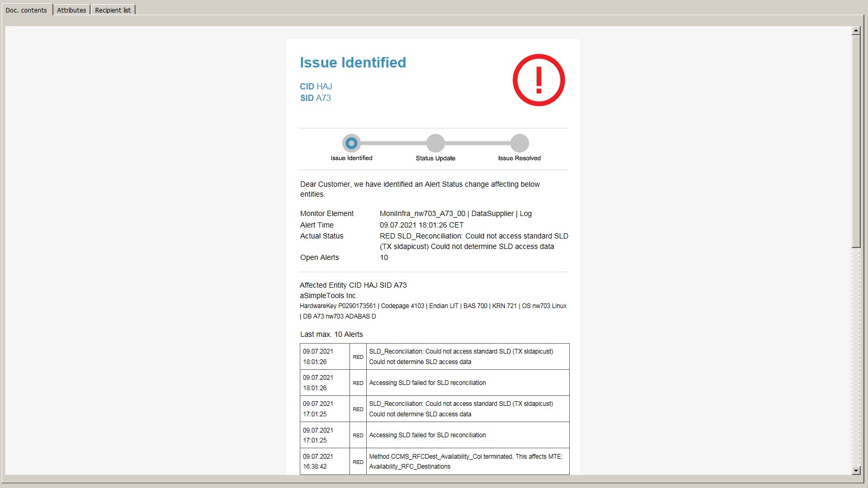Viewport: 868px width, 488px height.
Task: Click the CCMS_RFCDest_Availability_Col terminated alert message
Action: 466,461
